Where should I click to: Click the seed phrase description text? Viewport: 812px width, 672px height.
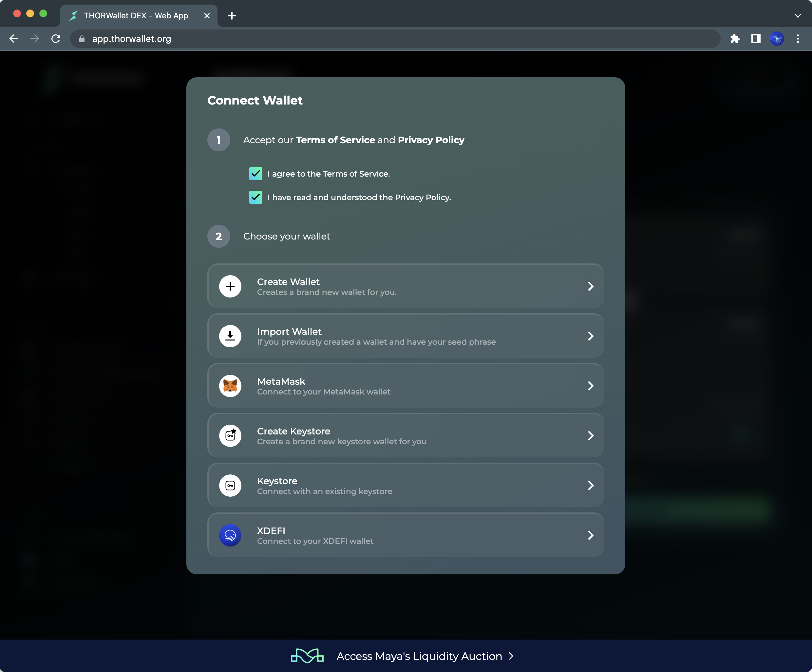376,342
